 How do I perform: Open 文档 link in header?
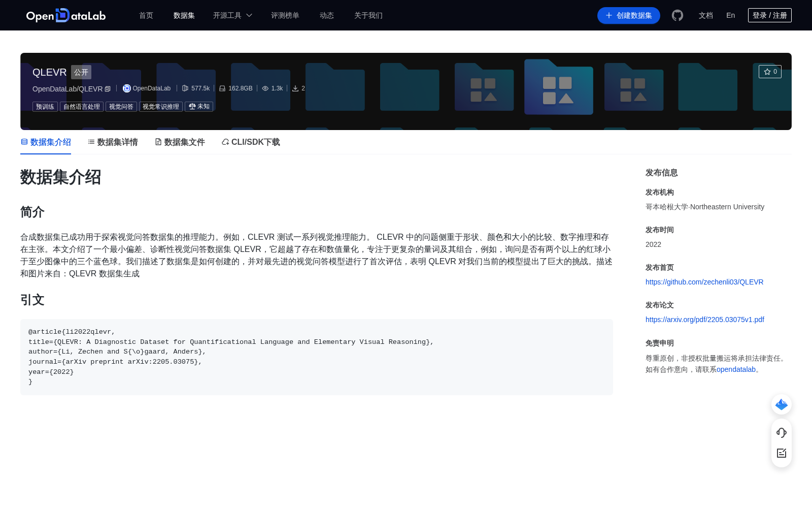(x=706, y=15)
